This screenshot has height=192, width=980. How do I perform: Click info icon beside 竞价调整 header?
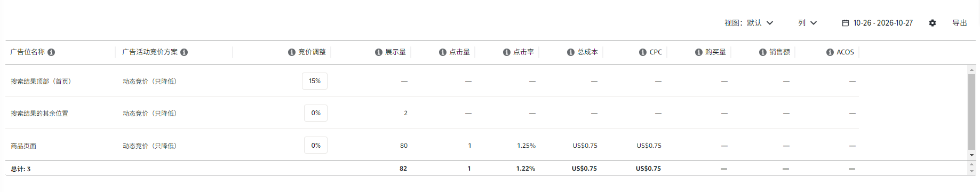click(x=292, y=52)
